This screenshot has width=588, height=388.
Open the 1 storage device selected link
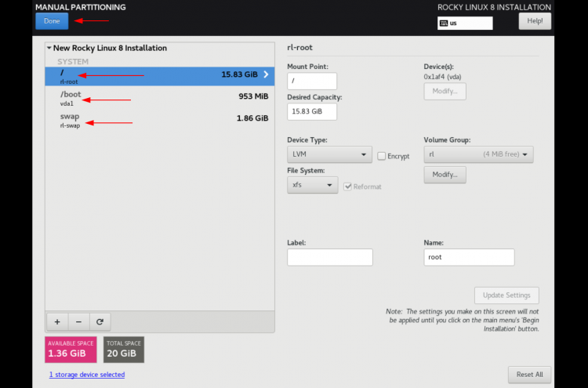pyautogui.click(x=87, y=375)
